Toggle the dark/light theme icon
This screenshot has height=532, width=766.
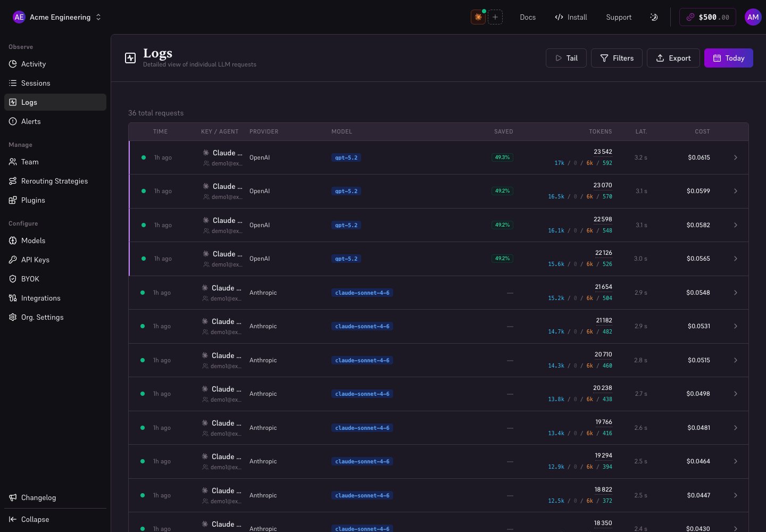[654, 17]
